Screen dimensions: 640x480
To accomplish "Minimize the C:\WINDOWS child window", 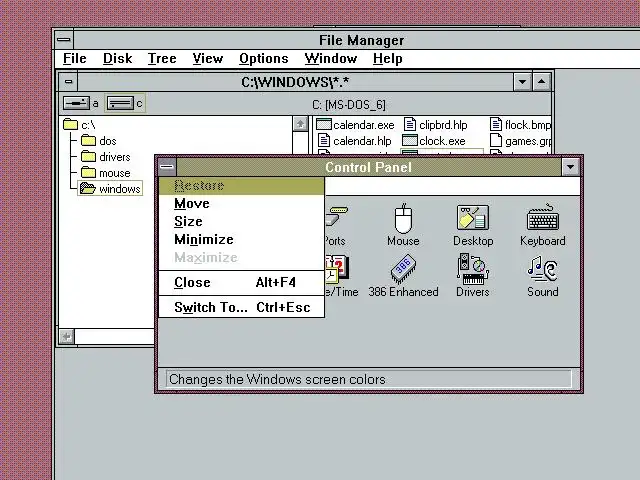I will tap(522, 82).
